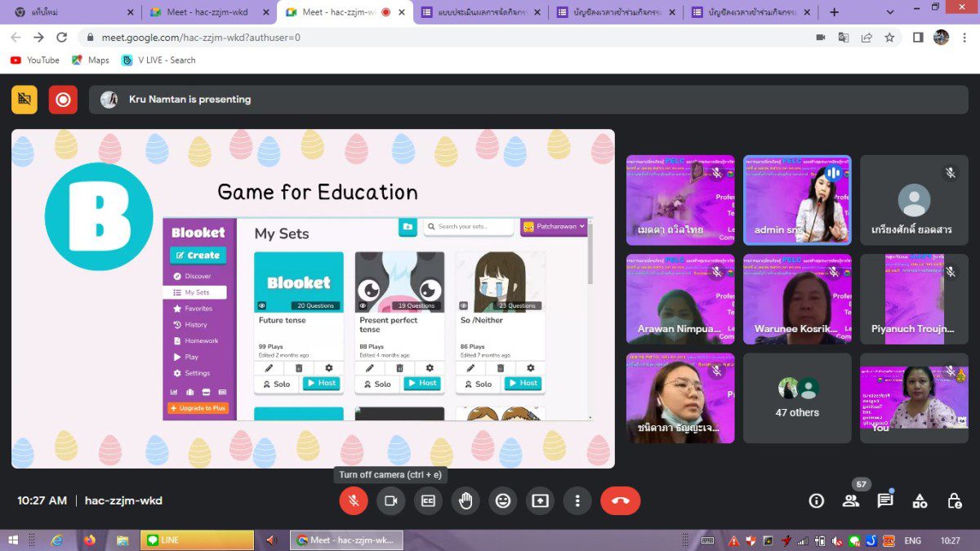The image size is (980, 551).
Task: Close the active recording Meet tab
Action: (x=403, y=12)
